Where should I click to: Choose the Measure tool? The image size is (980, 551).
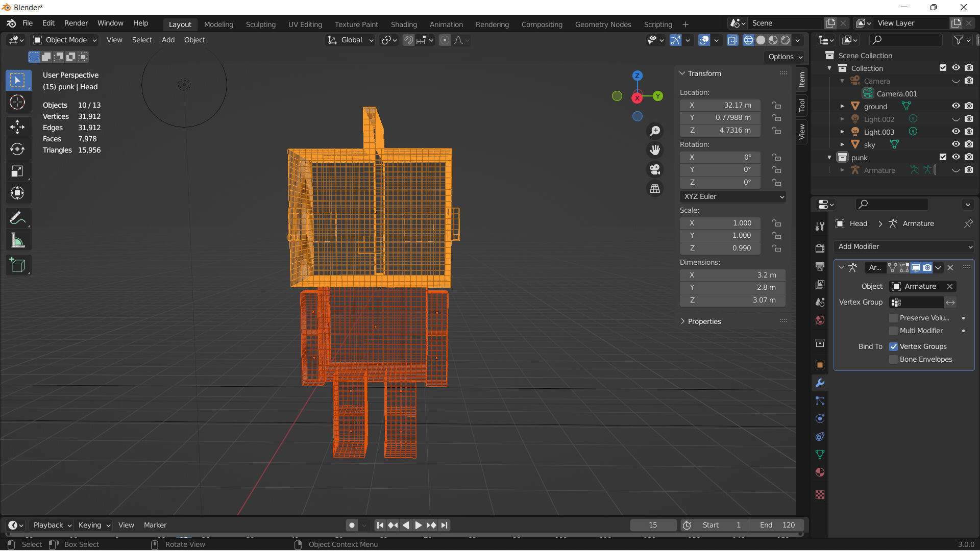pos(17,240)
